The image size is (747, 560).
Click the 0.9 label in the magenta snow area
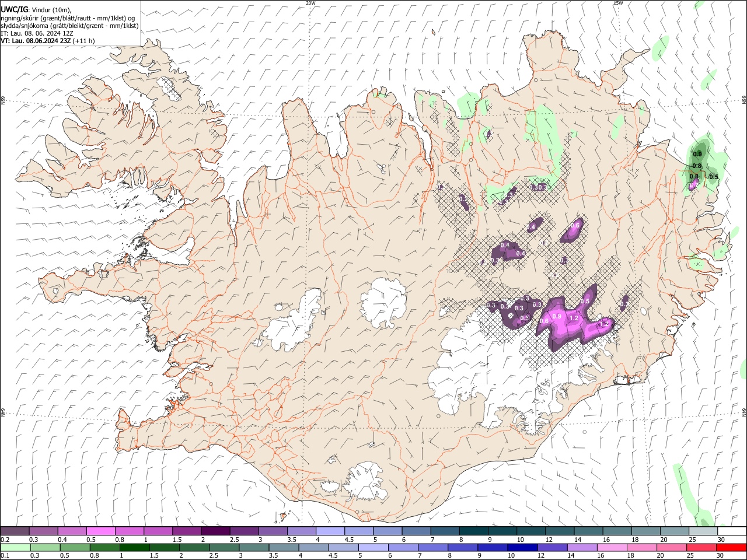coord(557,316)
